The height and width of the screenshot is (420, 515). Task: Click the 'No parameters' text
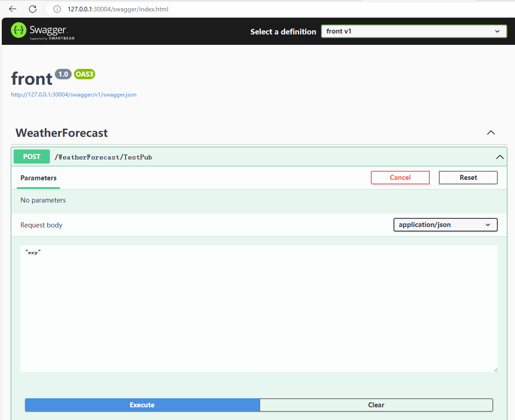(x=43, y=200)
